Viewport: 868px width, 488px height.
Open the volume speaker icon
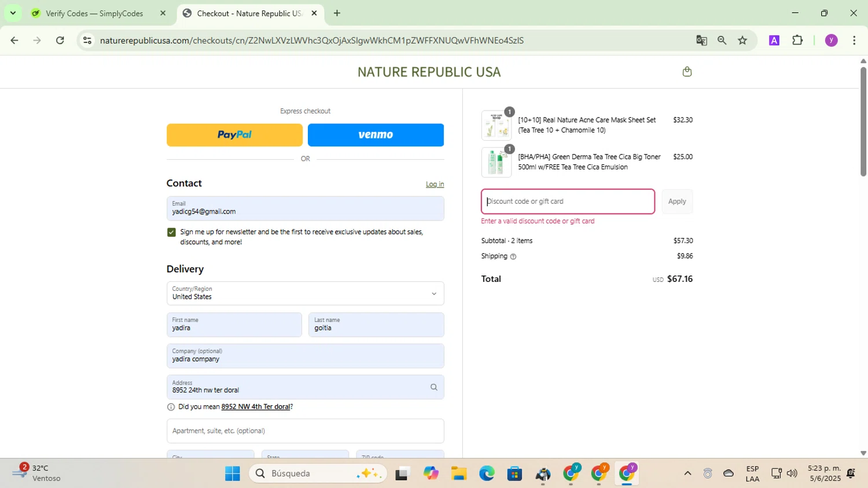point(792,474)
